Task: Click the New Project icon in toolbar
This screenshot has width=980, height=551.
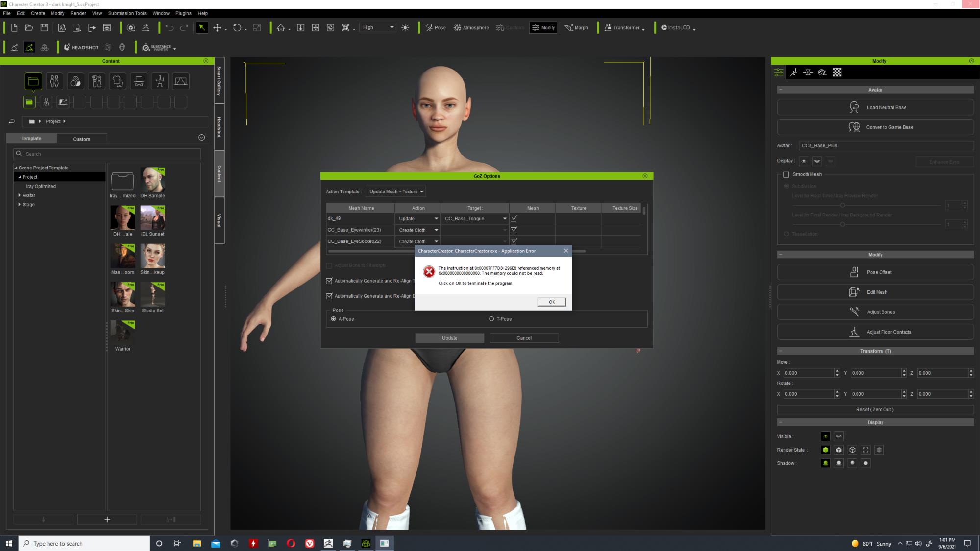Action: (14, 28)
